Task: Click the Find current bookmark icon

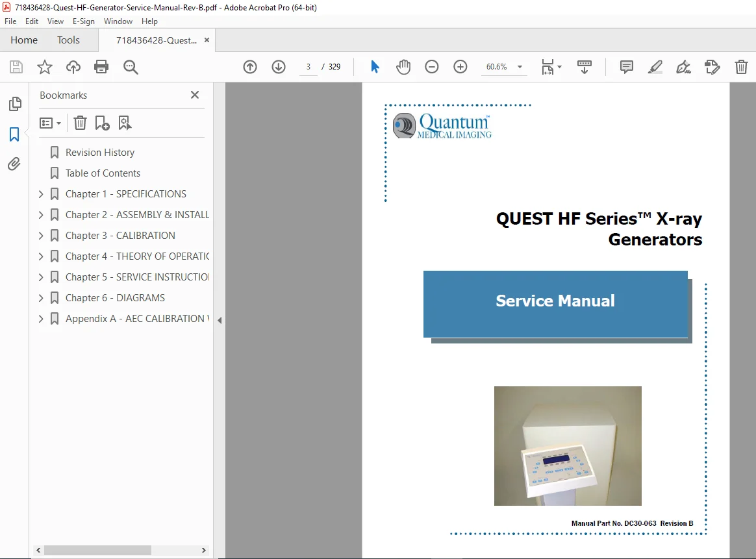Action: [125, 123]
